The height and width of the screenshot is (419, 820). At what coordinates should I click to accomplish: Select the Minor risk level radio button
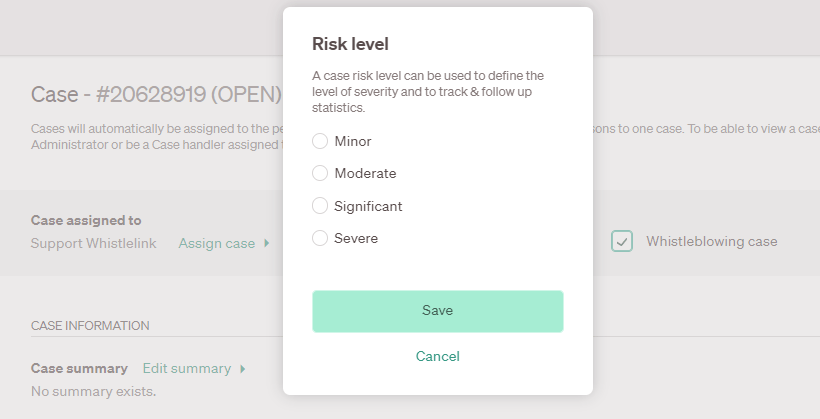(x=320, y=141)
